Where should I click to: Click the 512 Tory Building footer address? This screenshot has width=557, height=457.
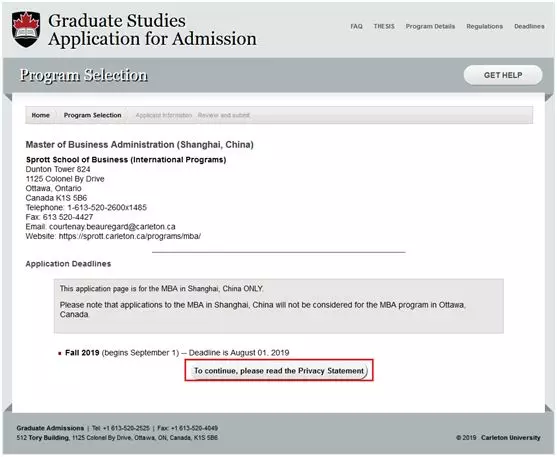pos(117,438)
